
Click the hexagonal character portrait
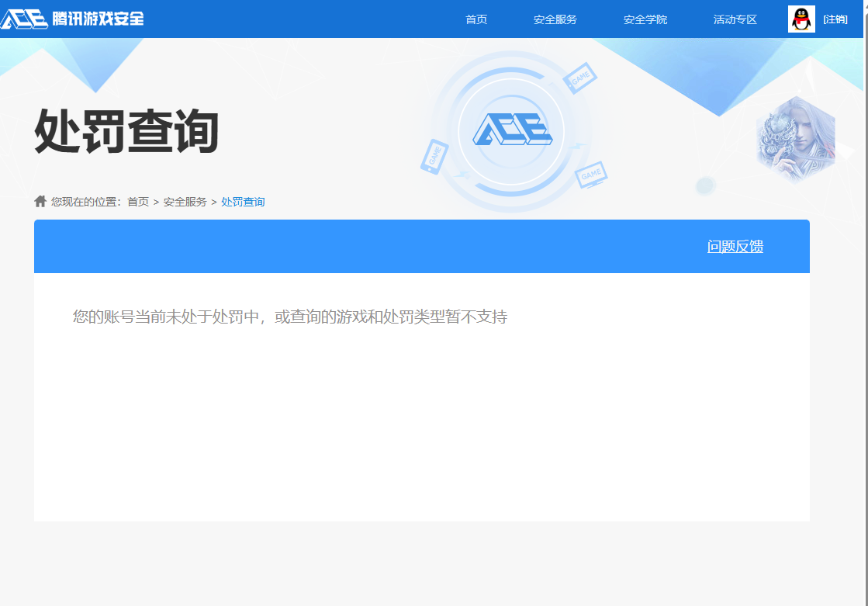click(795, 138)
